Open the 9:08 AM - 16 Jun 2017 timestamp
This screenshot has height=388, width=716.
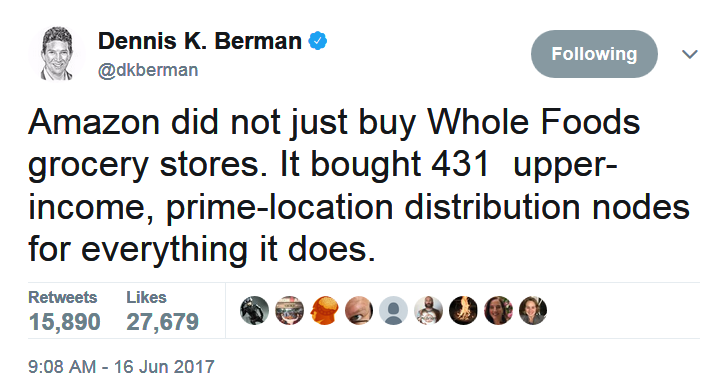tap(121, 367)
